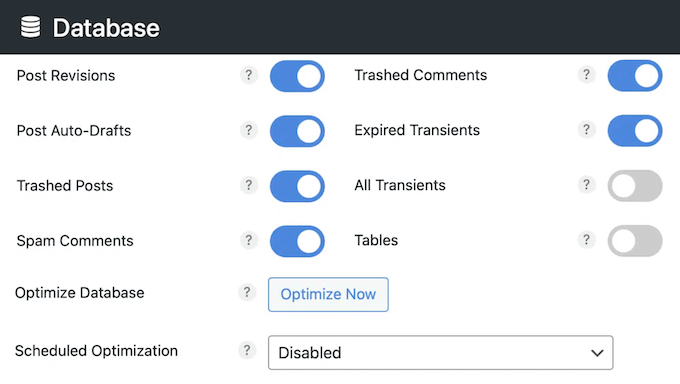680x384 pixels.
Task: Disable the Trashed Posts switch
Action: (x=297, y=186)
